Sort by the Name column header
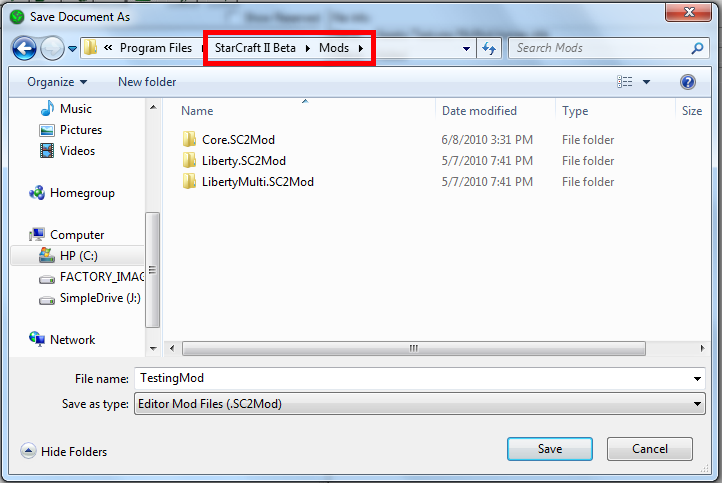 pyautogui.click(x=197, y=111)
